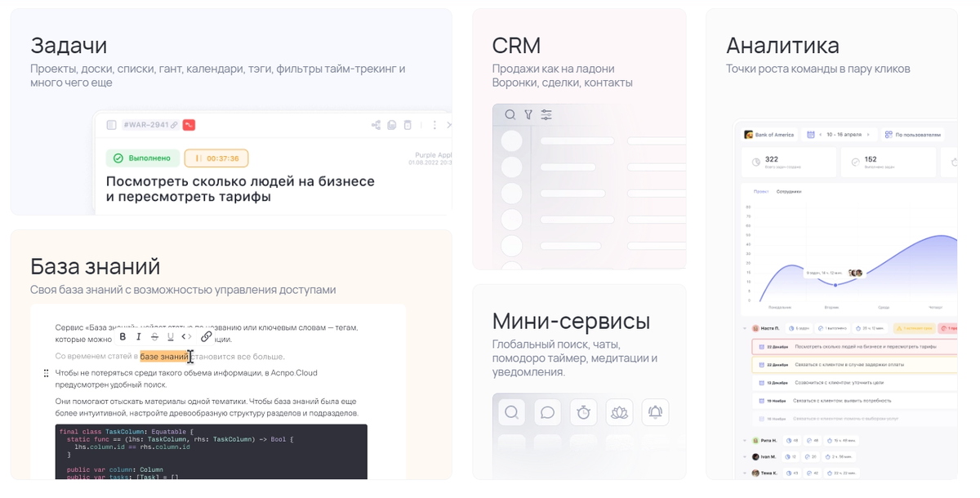The image size is (980, 498).
Task: Click the Аналитика section heading
Action: click(x=782, y=46)
